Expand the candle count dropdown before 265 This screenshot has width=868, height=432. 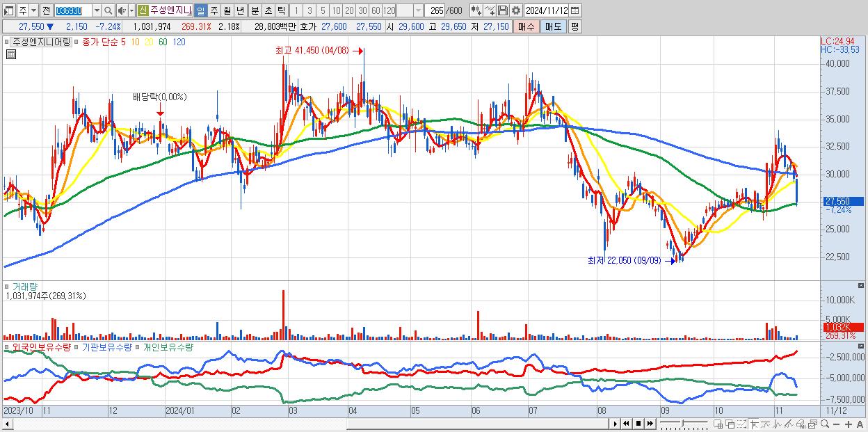click(419, 10)
